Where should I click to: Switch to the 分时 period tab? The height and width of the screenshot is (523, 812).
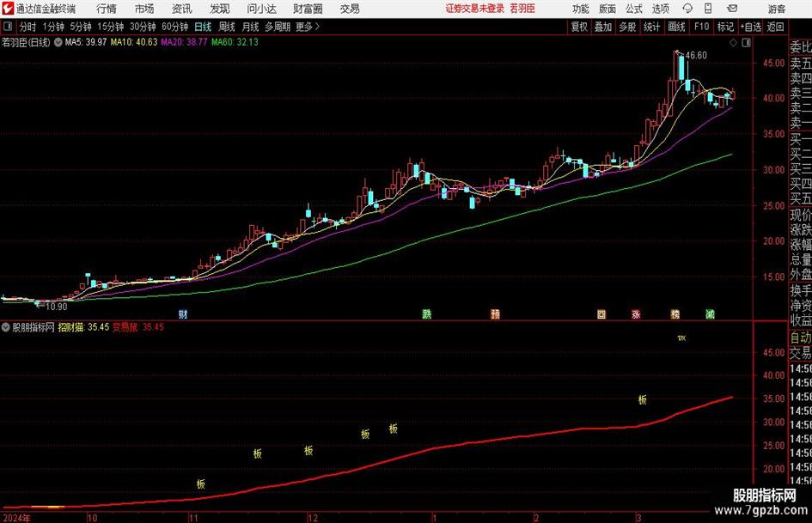(28, 27)
